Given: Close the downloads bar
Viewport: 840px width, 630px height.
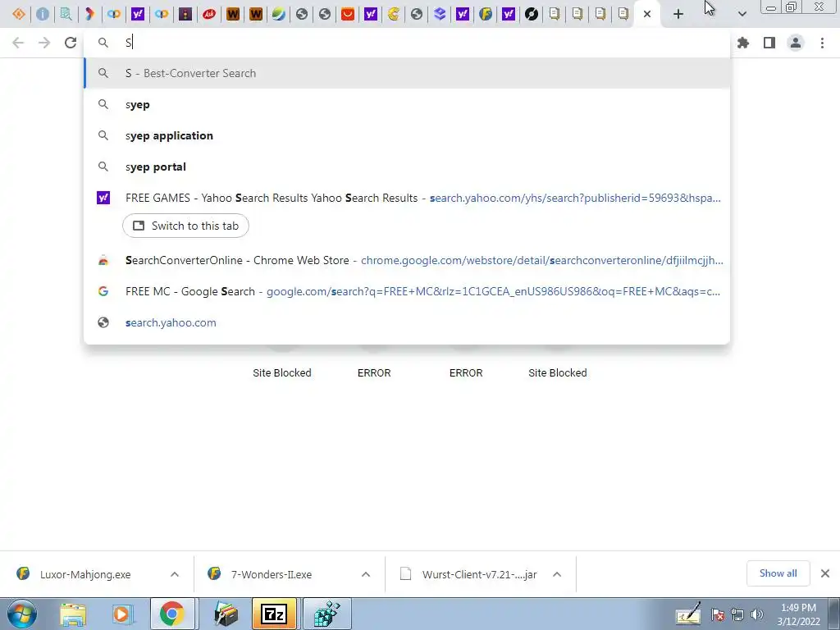Looking at the screenshot, I should tap(825, 573).
